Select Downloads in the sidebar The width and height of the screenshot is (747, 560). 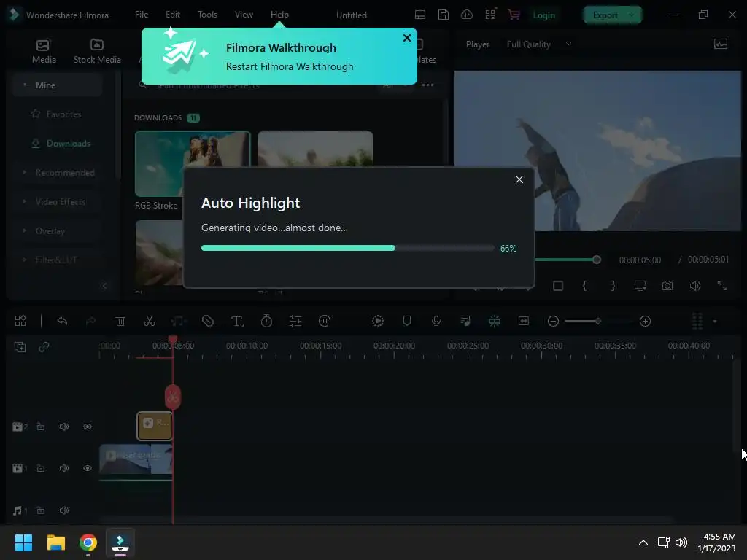click(x=61, y=144)
